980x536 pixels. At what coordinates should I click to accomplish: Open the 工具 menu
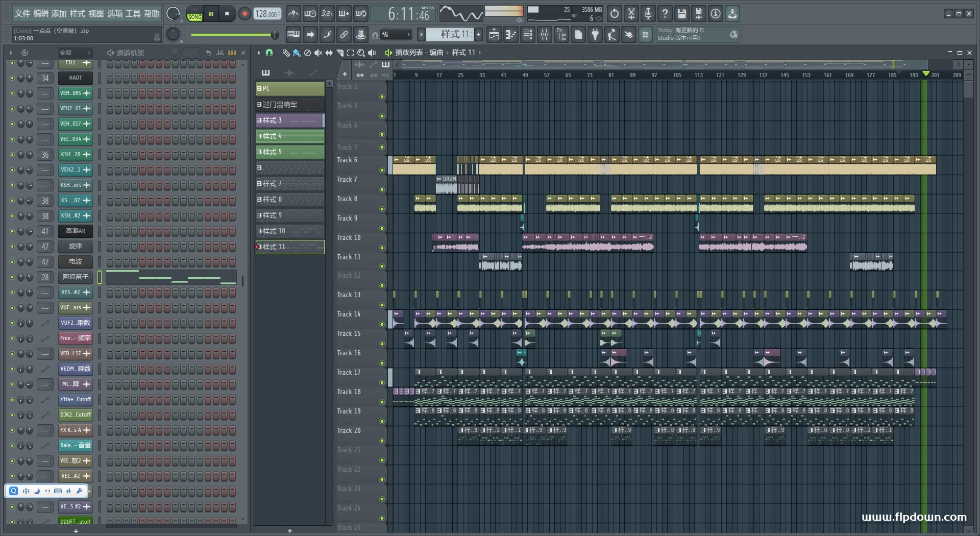pyautogui.click(x=133, y=14)
